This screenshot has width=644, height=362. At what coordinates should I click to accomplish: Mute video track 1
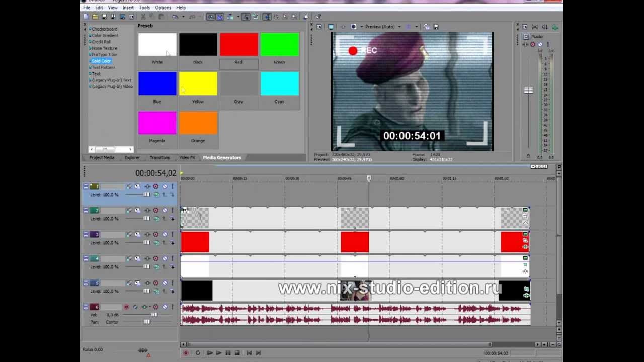coord(165,186)
